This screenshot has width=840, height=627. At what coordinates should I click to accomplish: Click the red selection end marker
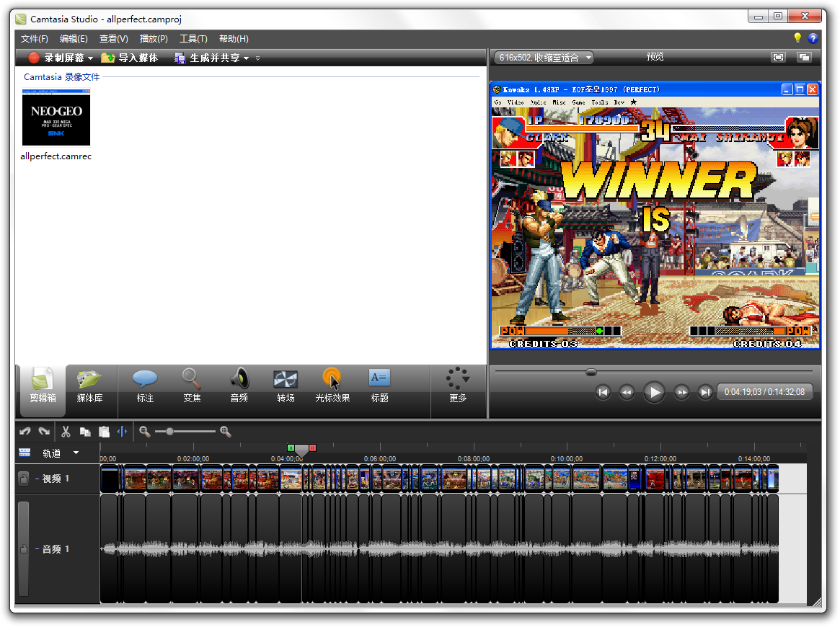pyautogui.click(x=313, y=448)
